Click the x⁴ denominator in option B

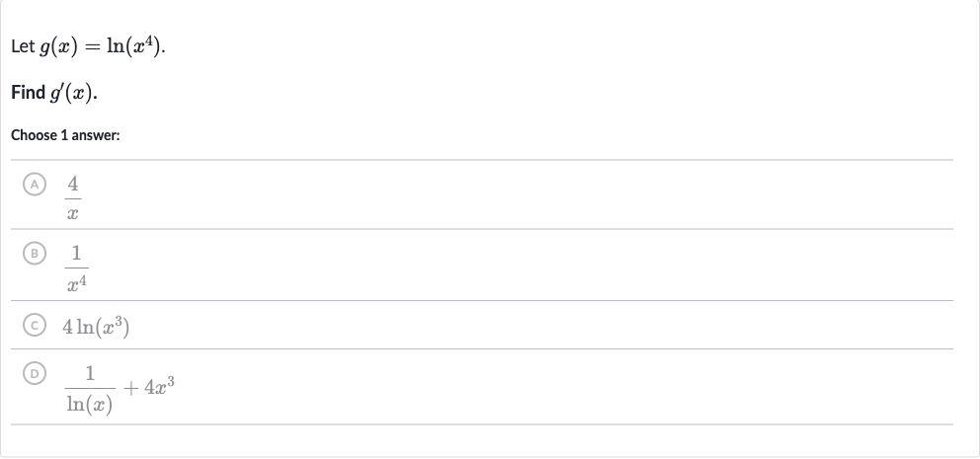click(76, 284)
